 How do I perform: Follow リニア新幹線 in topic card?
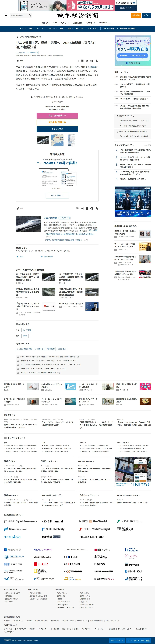tap(65, 218)
